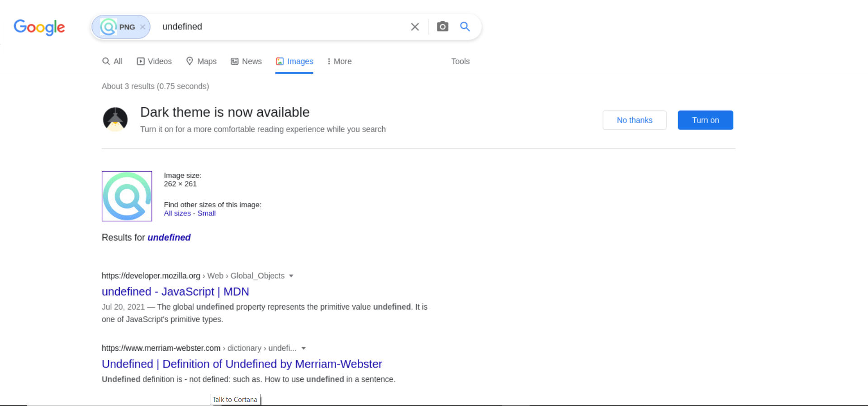Open the All sizes link
868x406 pixels.
(177, 213)
